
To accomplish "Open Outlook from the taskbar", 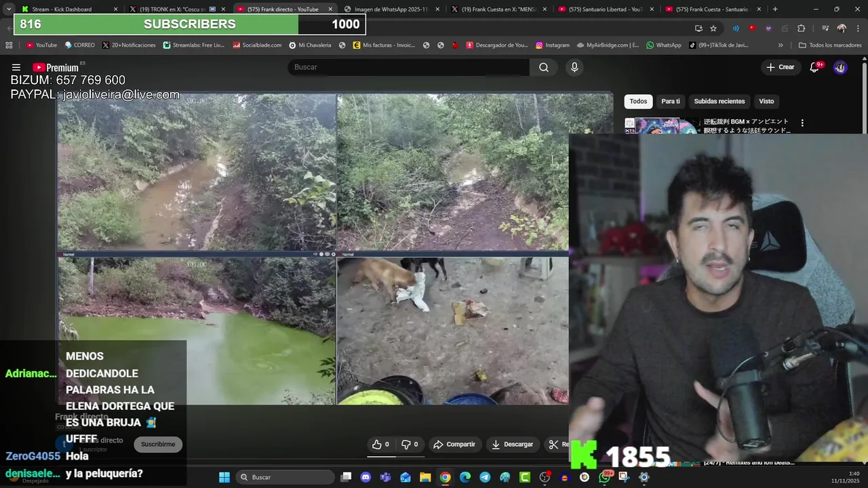I will (406, 477).
